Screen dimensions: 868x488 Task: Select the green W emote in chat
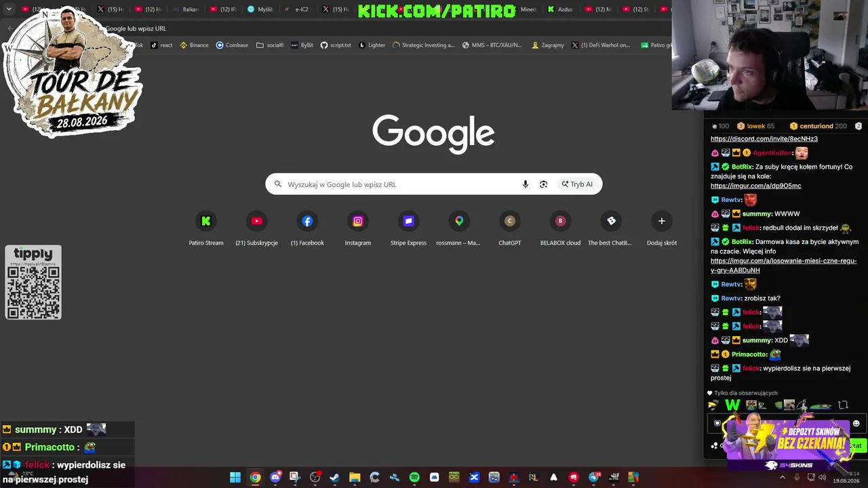[x=732, y=405]
